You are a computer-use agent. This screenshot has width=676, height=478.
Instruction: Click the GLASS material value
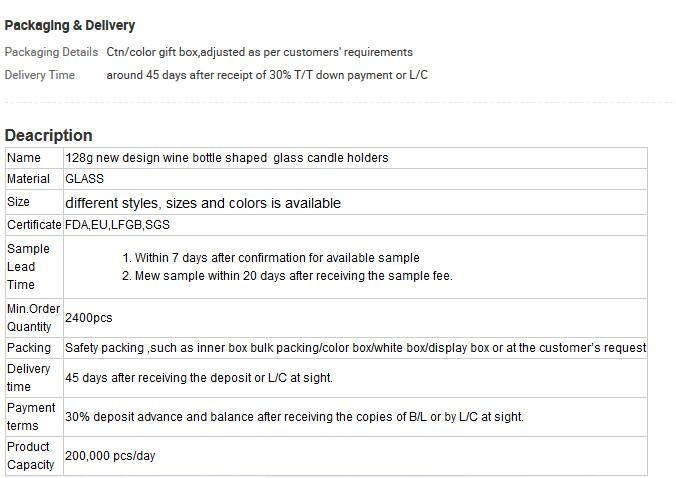84,179
